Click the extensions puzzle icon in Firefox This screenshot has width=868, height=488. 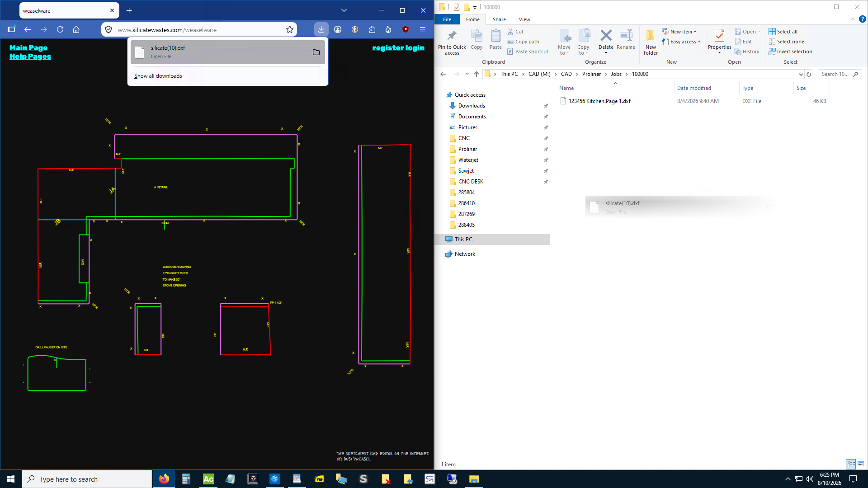(x=372, y=29)
